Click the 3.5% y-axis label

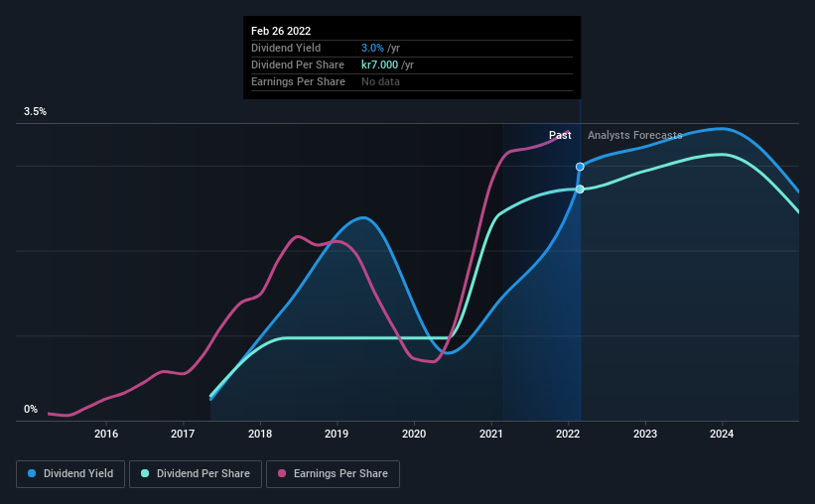(35, 112)
